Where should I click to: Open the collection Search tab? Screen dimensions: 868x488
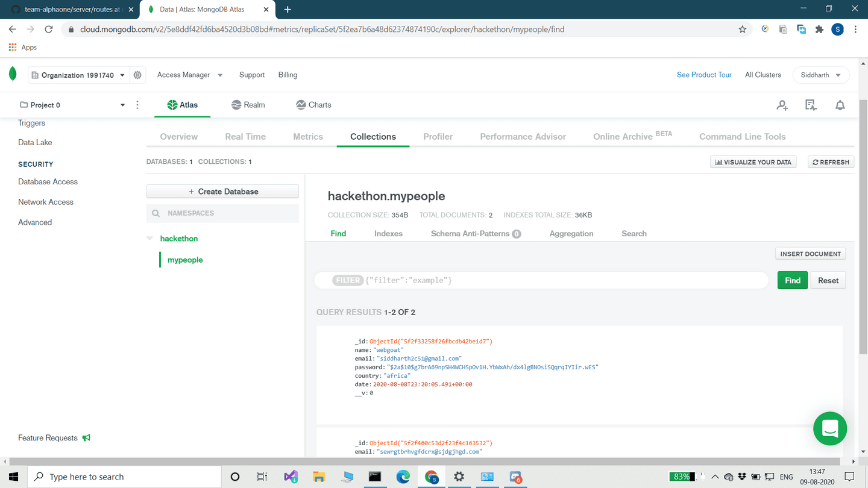coord(634,234)
